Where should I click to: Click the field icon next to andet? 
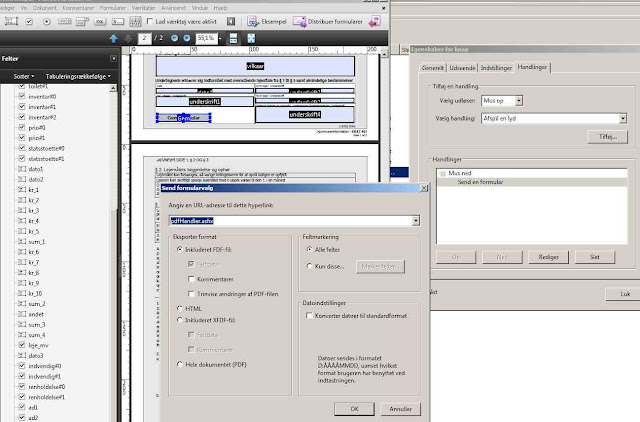(x=22, y=314)
